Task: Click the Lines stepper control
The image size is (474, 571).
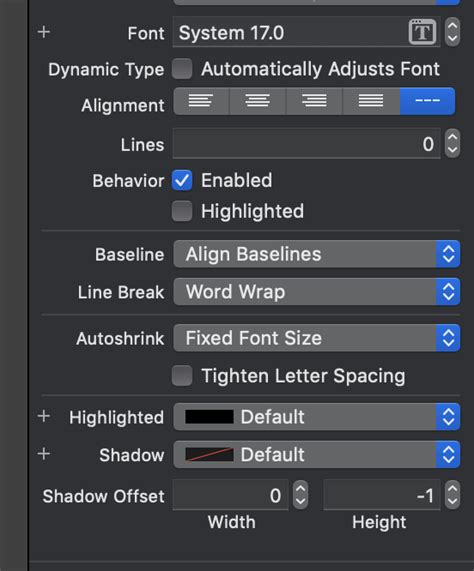Action: click(x=453, y=143)
